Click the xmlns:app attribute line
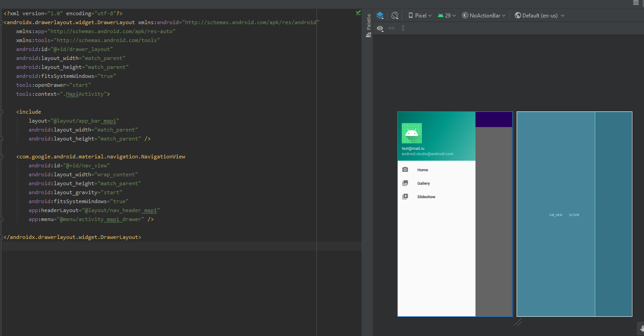Viewport: 644px width, 336px height. tap(96, 31)
